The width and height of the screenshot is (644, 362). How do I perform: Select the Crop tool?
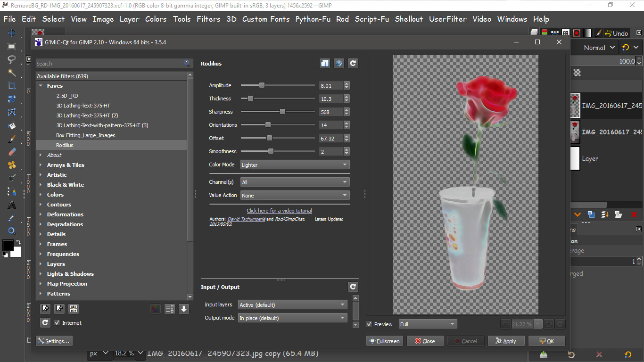[x=12, y=86]
